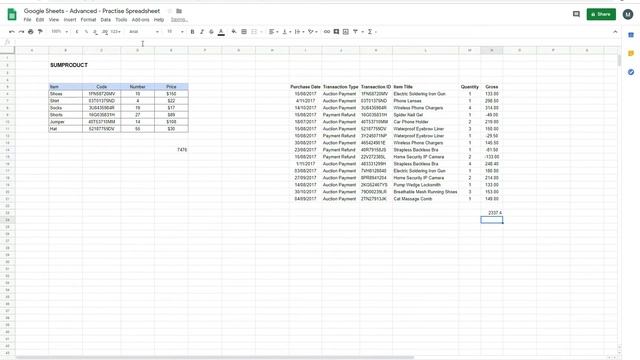Merge the selected cells

click(254, 31)
